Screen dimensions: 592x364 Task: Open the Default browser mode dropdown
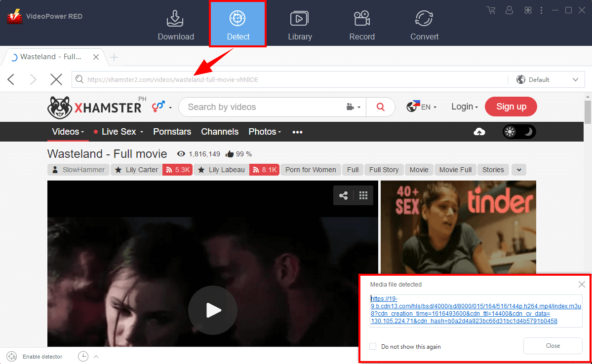pos(548,79)
